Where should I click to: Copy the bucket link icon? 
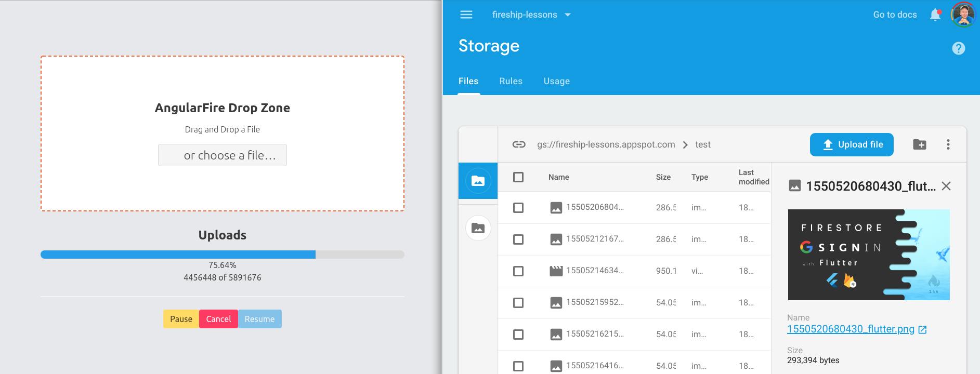pyautogui.click(x=518, y=144)
